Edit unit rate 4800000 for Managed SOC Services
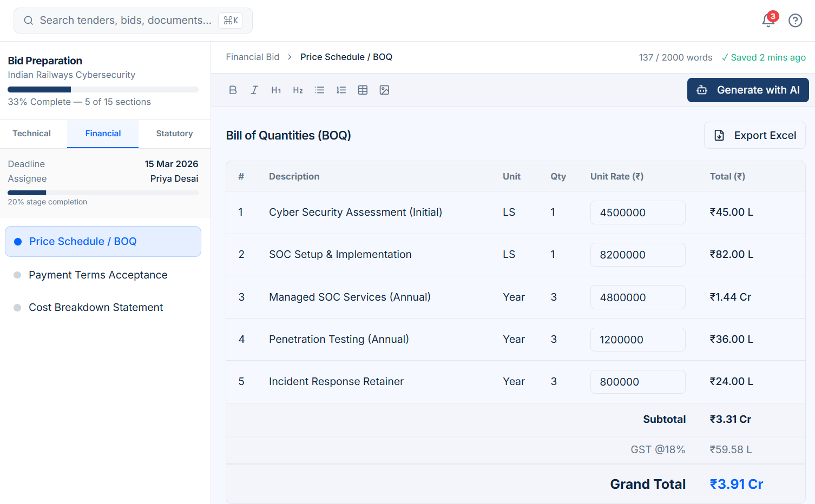Viewport: 815px width, 504px height. (637, 297)
